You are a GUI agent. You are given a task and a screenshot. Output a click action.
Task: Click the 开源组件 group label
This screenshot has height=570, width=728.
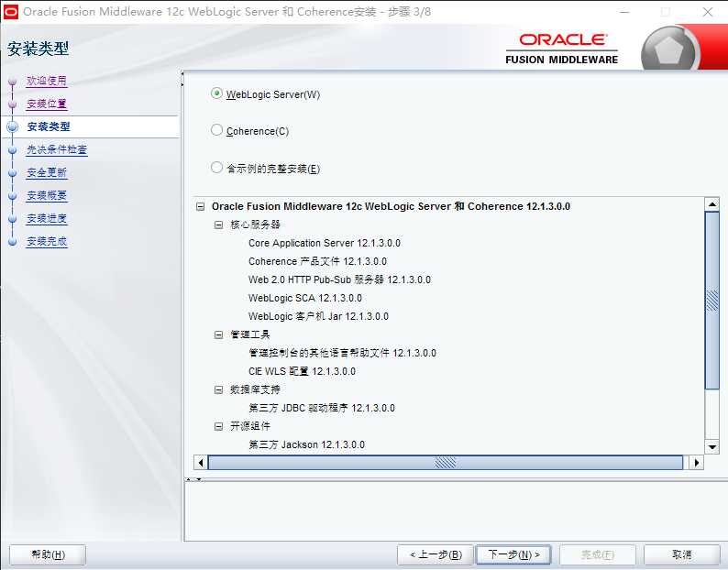[x=249, y=426]
